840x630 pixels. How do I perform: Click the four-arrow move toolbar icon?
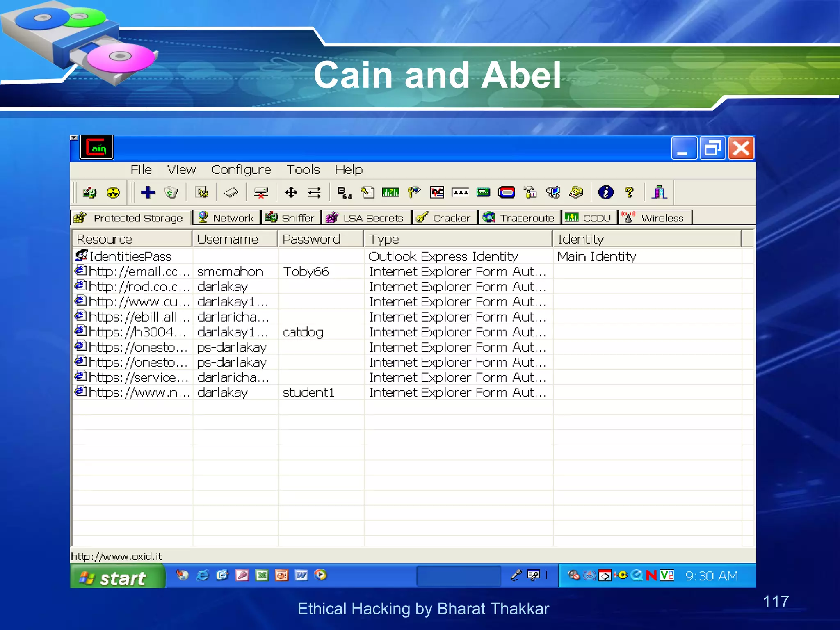pos(291,192)
